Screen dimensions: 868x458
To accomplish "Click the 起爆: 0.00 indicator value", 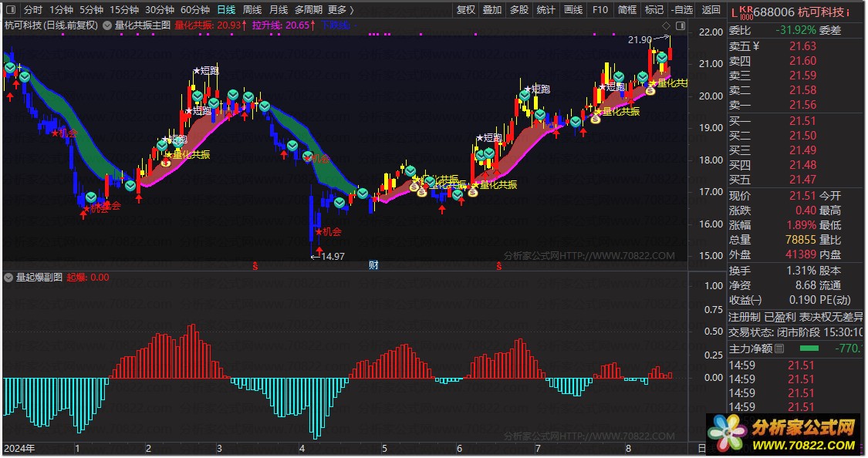I will [x=87, y=278].
